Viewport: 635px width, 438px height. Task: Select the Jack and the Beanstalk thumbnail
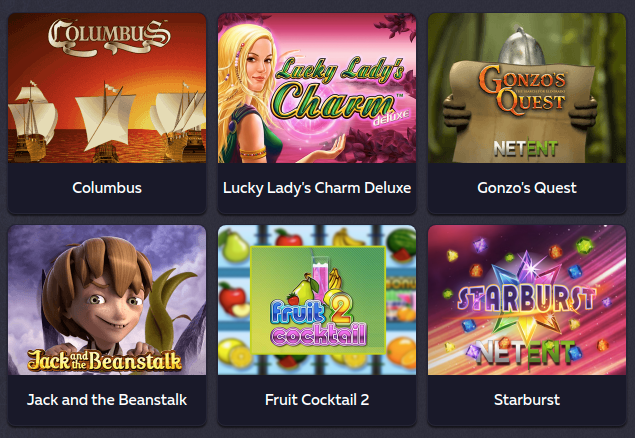pos(107,300)
